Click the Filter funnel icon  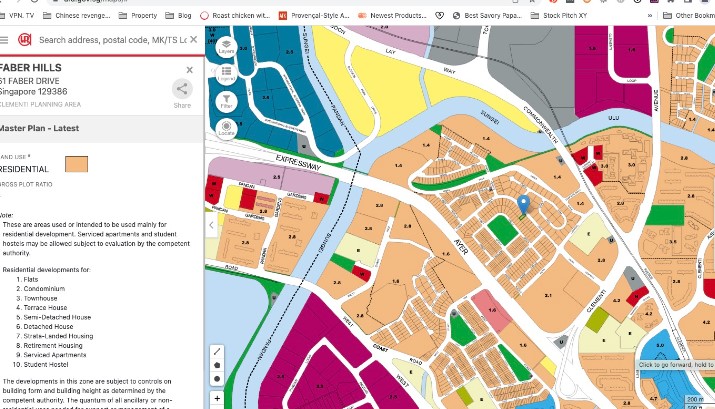coord(226,102)
